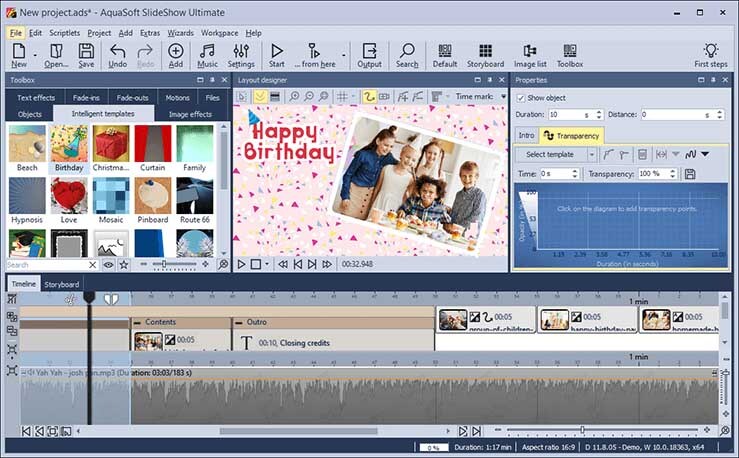Increase Duration value with stepper
Screen dimensions: 739x458
(599, 112)
